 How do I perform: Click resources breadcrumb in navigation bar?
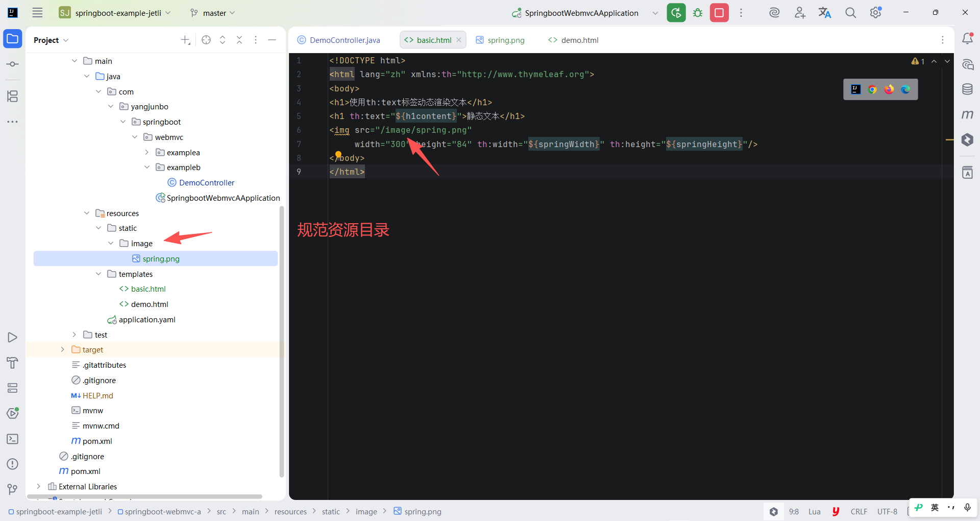click(290, 511)
